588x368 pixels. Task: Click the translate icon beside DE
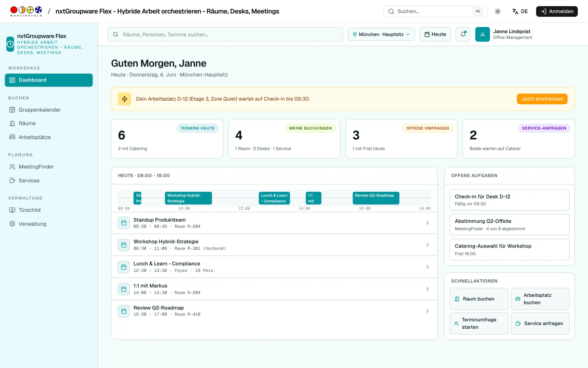(x=515, y=11)
